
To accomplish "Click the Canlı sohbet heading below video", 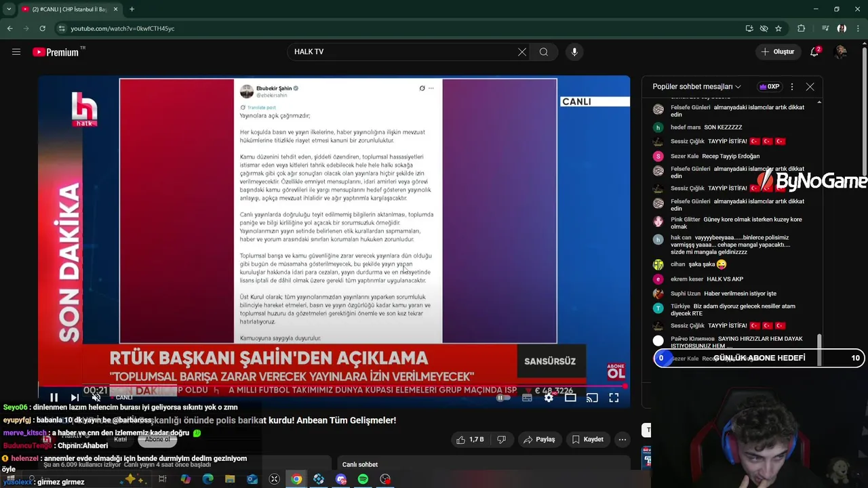I will tap(360, 464).
